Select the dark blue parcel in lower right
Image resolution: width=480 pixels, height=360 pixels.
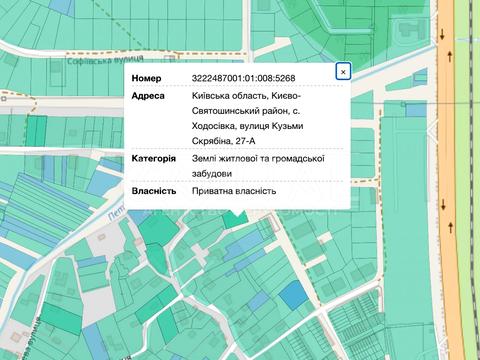293,295
